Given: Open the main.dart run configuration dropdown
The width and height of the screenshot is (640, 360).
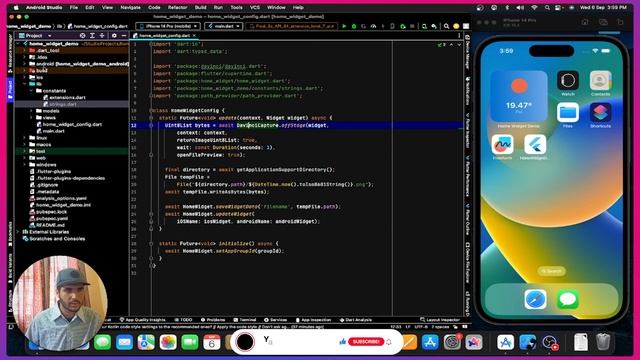Looking at the screenshot, I should [223, 26].
